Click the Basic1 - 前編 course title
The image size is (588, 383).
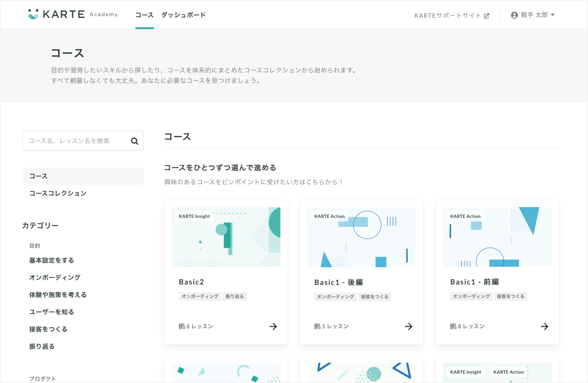(475, 282)
